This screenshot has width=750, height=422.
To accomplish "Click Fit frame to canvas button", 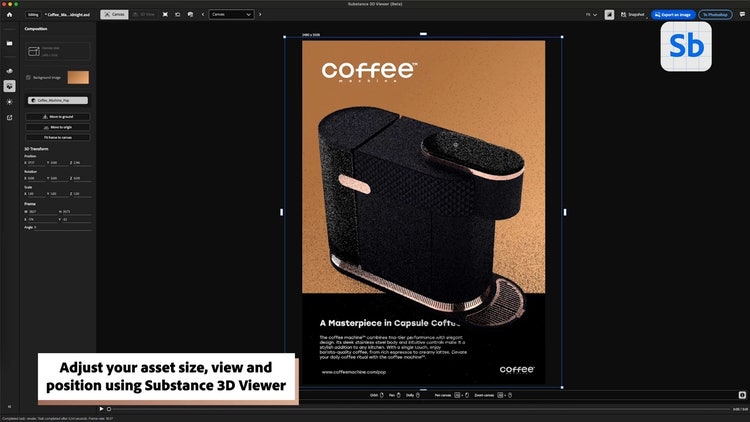I will click(x=58, y=137).
